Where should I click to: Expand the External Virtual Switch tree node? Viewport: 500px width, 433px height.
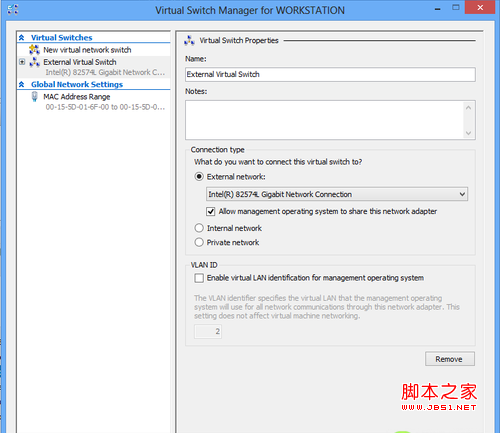pyautogui.click(x=22, y=62)
